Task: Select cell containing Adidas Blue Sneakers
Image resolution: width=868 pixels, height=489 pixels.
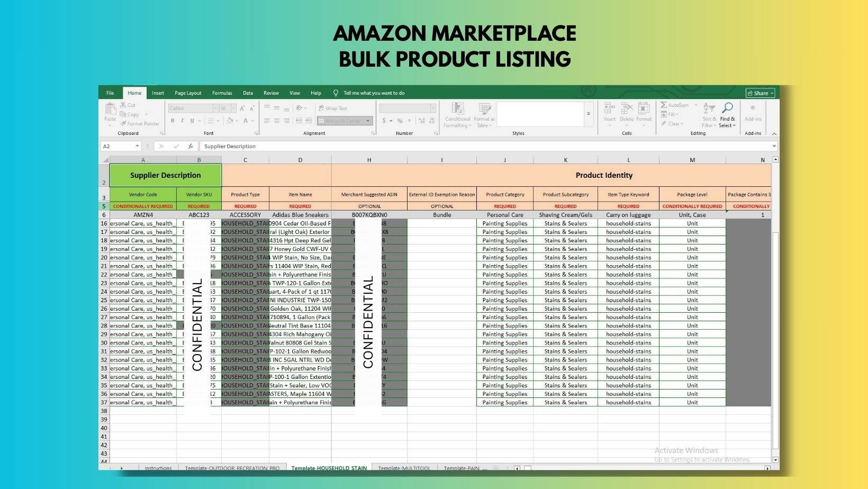Action: (x=300, y=215)
